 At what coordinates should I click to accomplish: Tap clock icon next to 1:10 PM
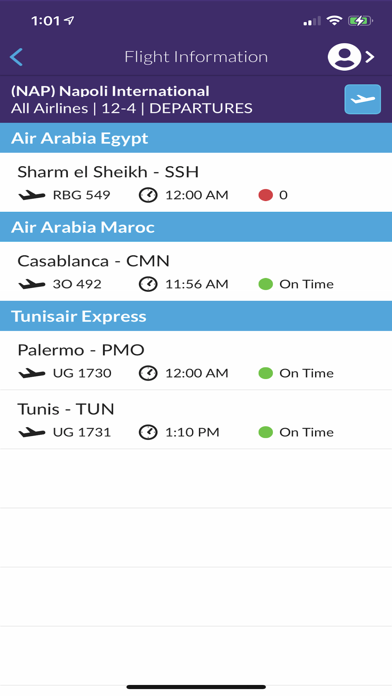pyautogui.click(x=148, y=432)
